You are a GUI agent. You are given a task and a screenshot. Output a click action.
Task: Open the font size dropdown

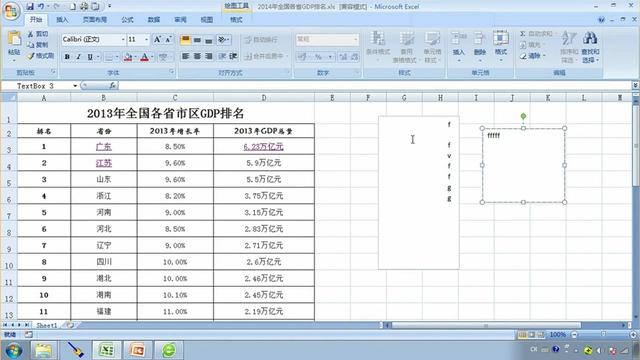coord(147,40)
